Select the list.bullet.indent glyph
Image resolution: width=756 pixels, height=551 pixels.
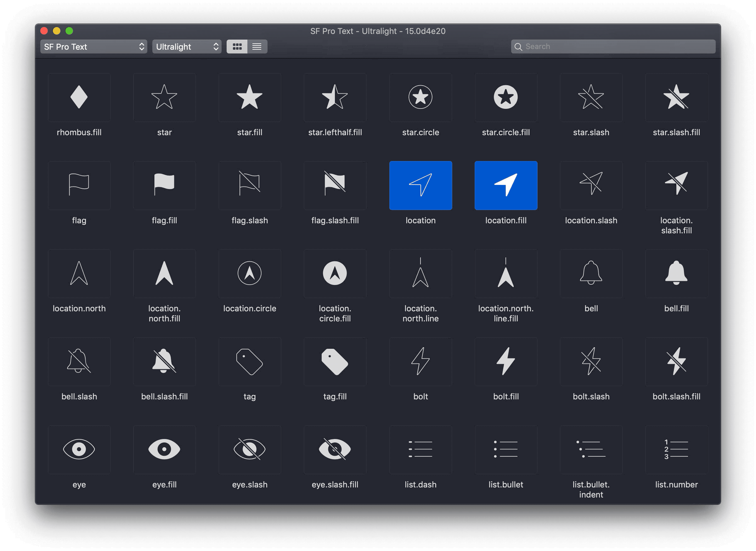tap(591, 450)
